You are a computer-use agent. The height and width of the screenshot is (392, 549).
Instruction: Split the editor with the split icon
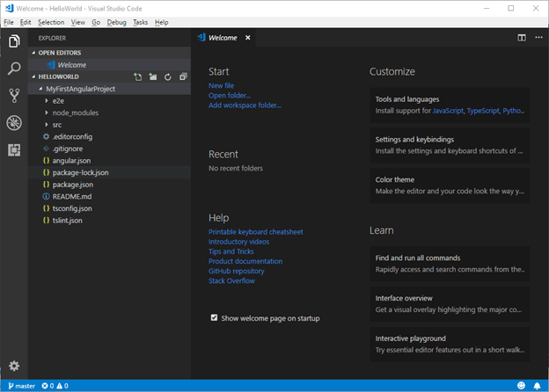click(x=522, y=38)
